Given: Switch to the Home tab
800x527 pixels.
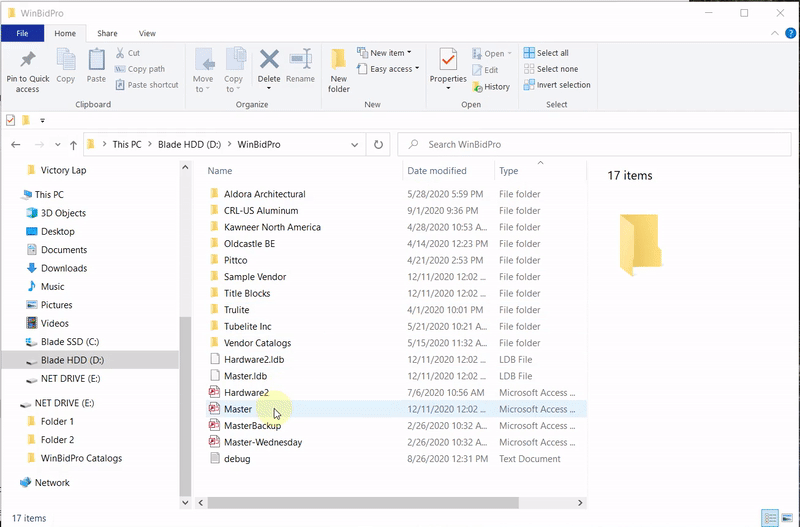Looking at the screenshot, I should pos(65,33).
